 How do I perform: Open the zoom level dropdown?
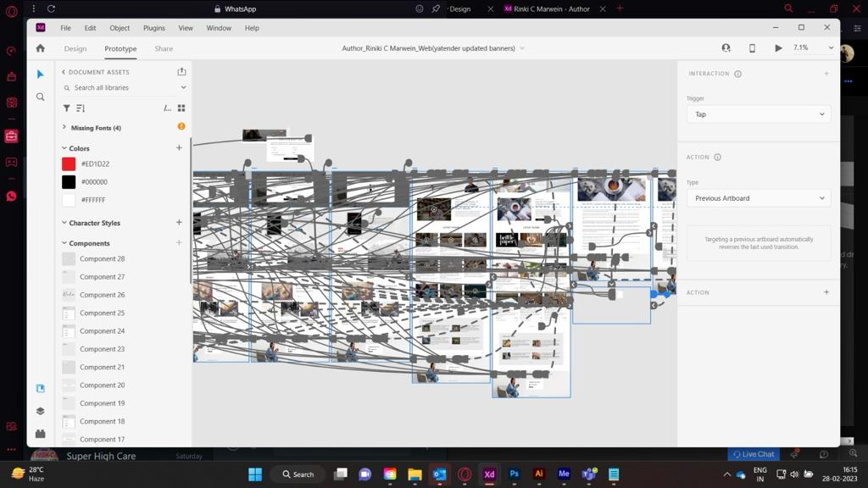[831, 47]
